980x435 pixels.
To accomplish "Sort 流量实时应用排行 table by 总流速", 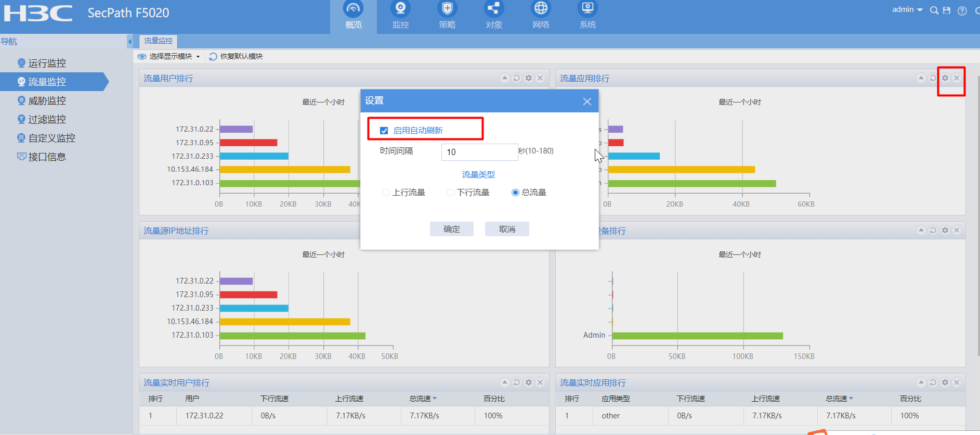I will point(839,399).
